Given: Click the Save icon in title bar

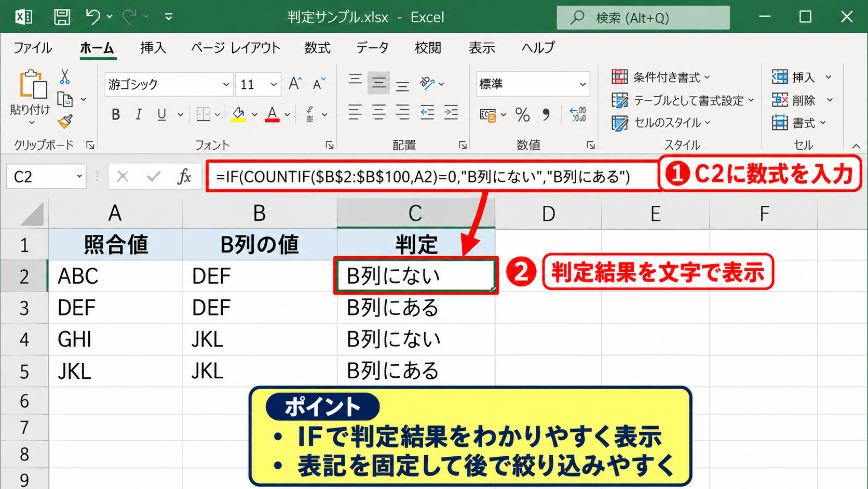Looking at the screenshot, I should point(62,17).
